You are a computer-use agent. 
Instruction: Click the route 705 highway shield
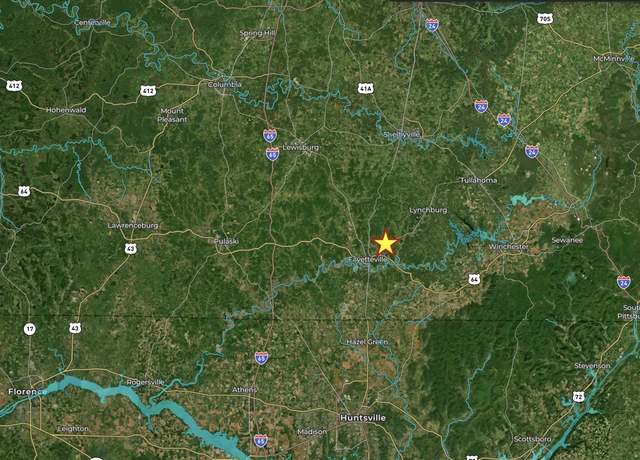(545, 18)
